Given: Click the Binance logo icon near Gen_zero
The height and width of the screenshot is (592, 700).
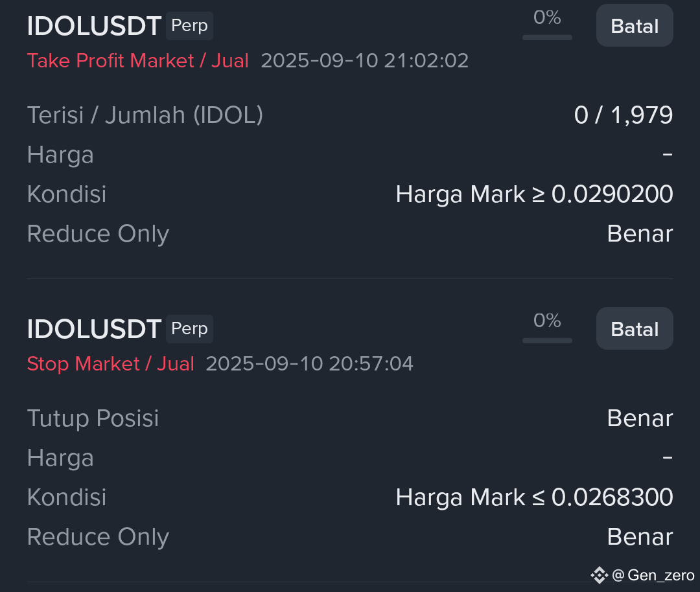Looking at the screenshot, I should pos(599,575).
